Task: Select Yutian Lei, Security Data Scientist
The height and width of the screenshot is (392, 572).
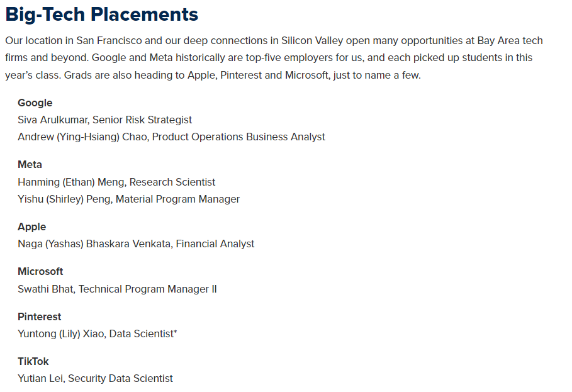Action: coord(95,379)
